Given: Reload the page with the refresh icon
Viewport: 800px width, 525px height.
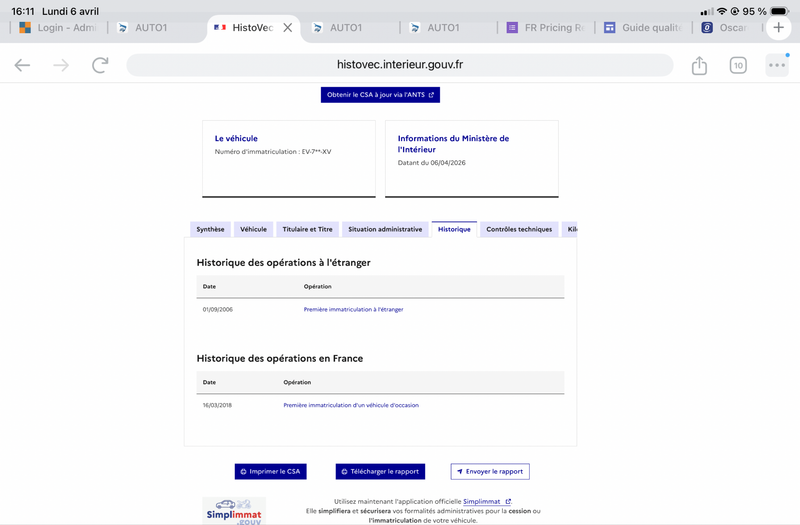Looking at the screenshot, I should [x=100, y=65].
